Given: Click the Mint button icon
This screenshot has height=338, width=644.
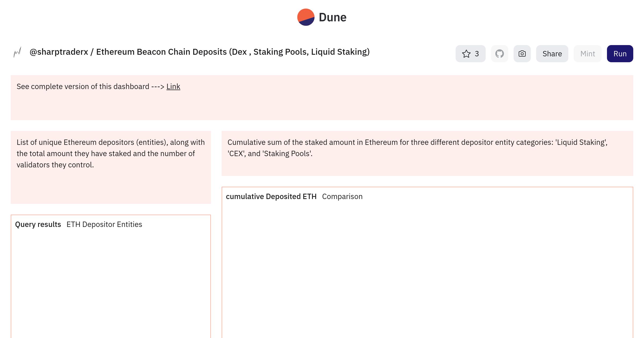Looking at the screenshot, I should (x=588, y=53).
